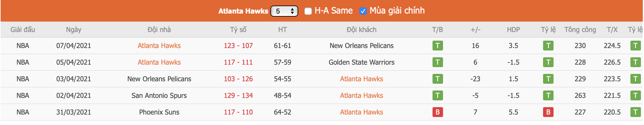Click the HDP column header

point(513,30)
